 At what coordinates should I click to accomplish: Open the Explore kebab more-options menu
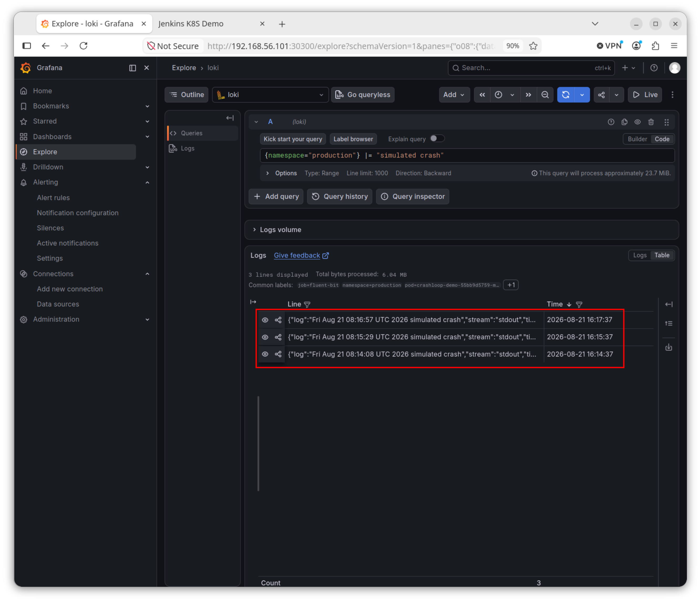click(x=672, y=95)
